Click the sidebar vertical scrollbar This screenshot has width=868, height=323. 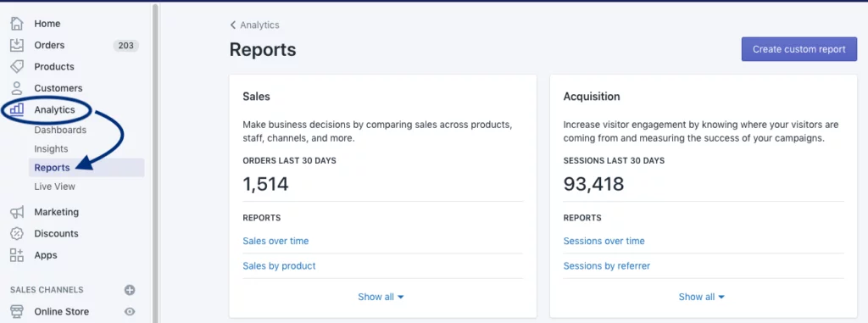coord(156,164)
